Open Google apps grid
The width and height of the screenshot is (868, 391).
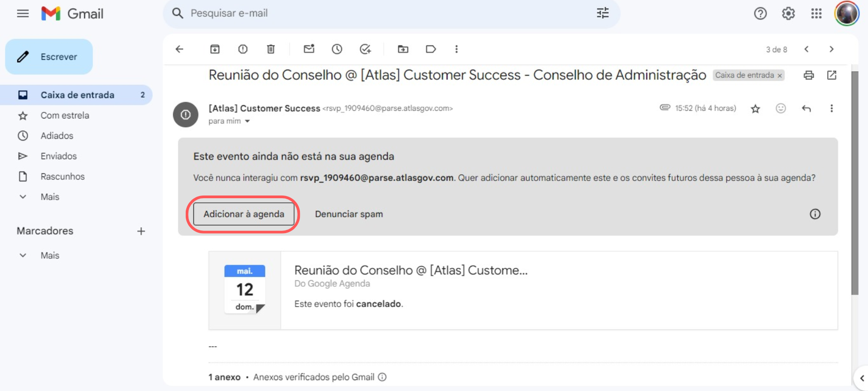(x=816, y=14)
